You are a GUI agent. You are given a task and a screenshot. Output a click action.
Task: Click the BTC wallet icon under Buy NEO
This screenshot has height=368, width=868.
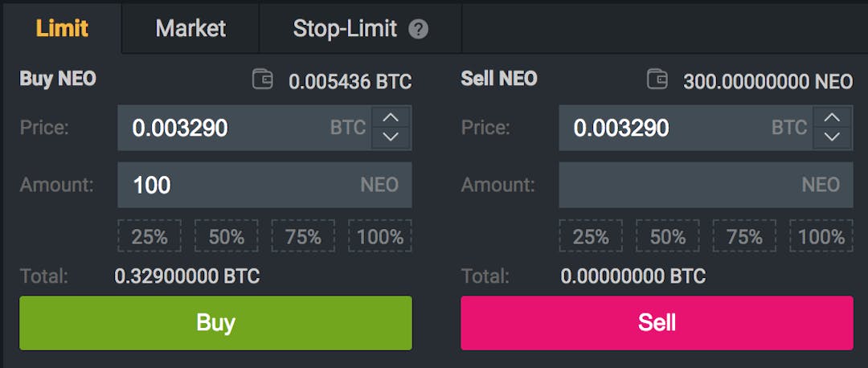click(x=262, y=80)
